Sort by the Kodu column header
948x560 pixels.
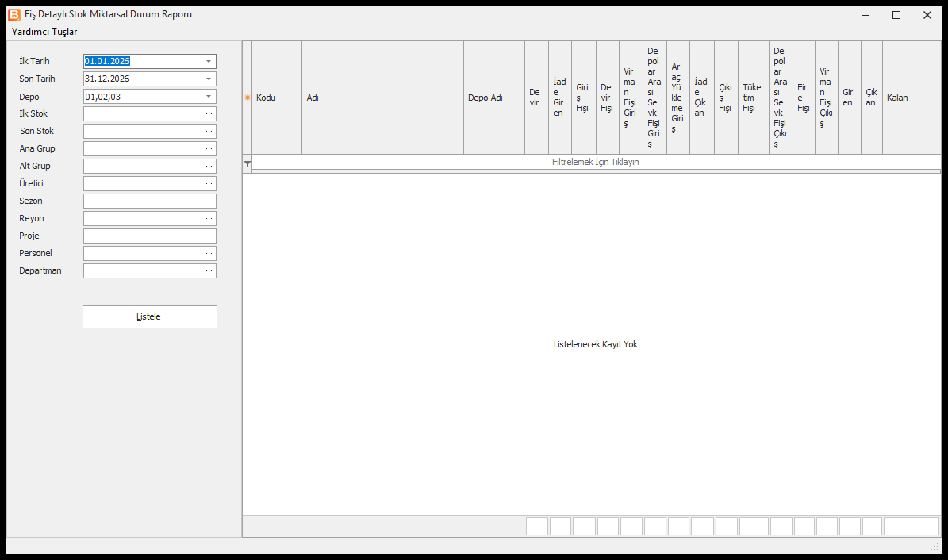[277, 98]
